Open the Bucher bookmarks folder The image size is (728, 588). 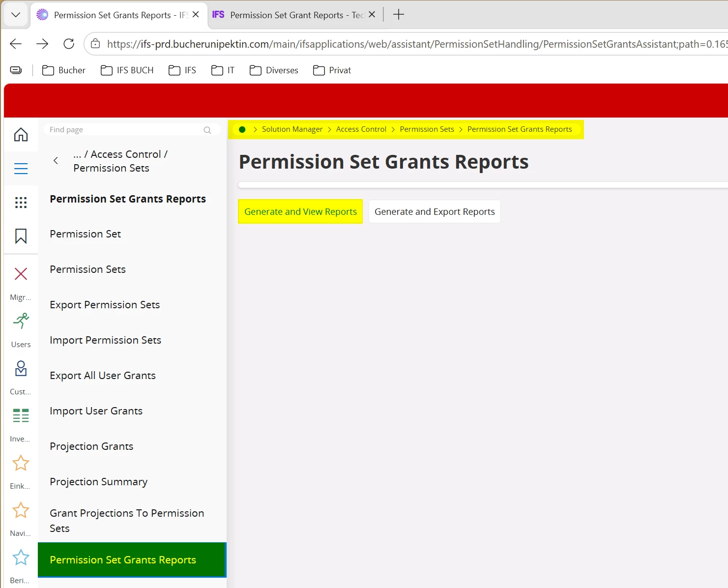coord(64,70)
